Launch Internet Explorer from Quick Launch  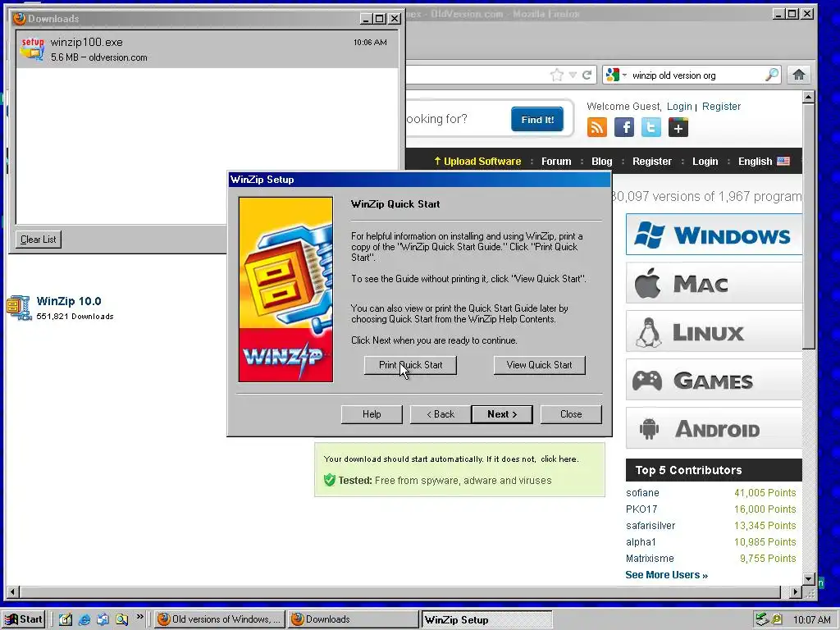84,619
